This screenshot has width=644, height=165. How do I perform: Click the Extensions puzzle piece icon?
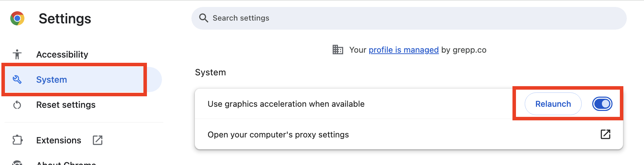[x=17, y=140]
